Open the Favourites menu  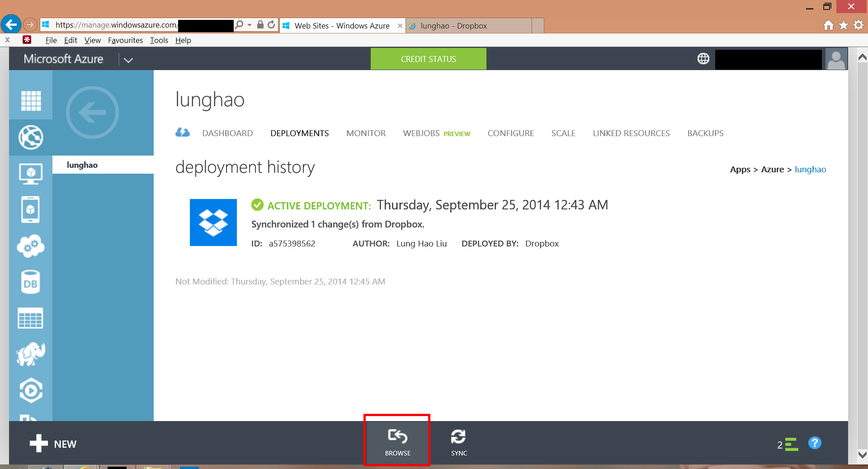[x=125, y=40]
